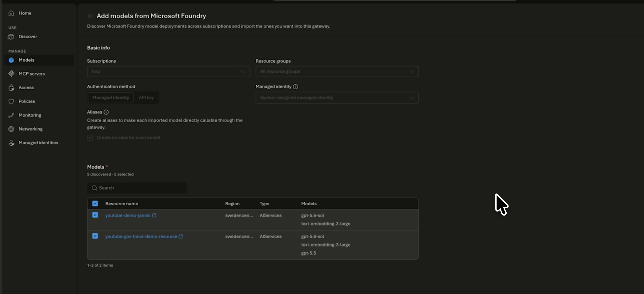Click the search magnifier icon
The image size is (644, 294).
click(x=94, y=188)
